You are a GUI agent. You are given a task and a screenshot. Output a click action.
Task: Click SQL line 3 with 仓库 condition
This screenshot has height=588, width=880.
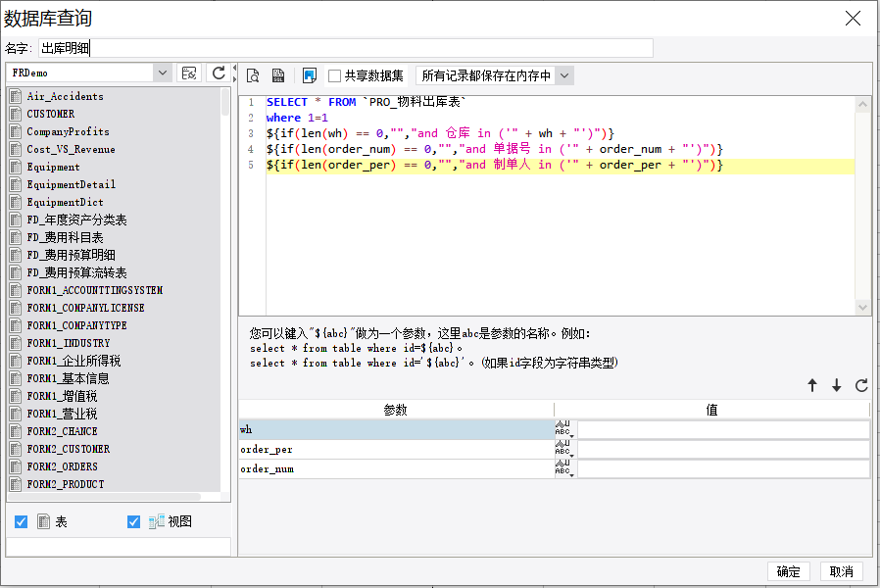tap(441, 133)
